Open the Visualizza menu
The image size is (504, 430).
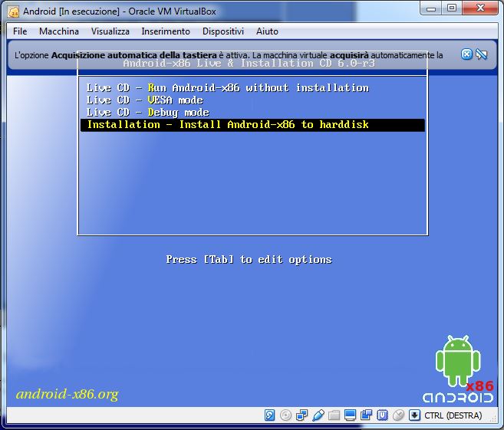pyautogui.click(x=110, y=31)
